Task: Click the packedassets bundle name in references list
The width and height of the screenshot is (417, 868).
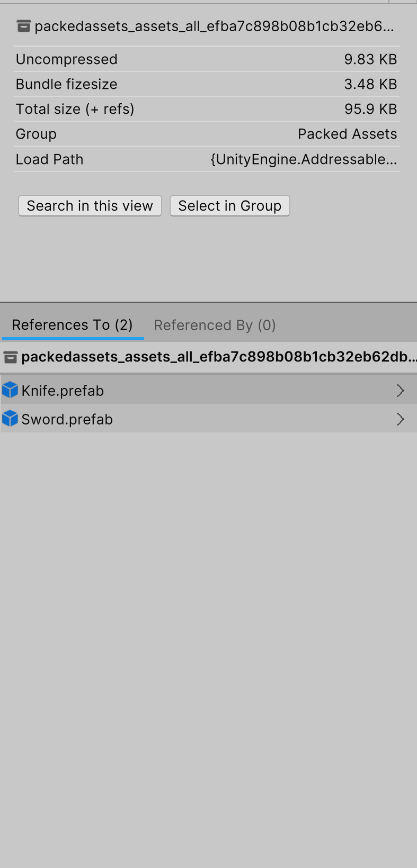Action: (x=218, y=357)
